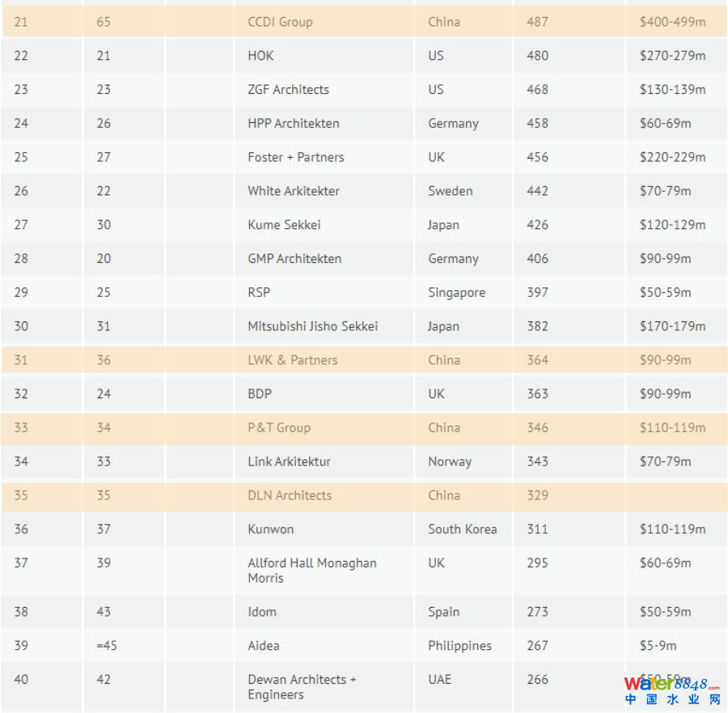Select the White Arkitekter row name

pyautogui.click(x=293, y=191)
